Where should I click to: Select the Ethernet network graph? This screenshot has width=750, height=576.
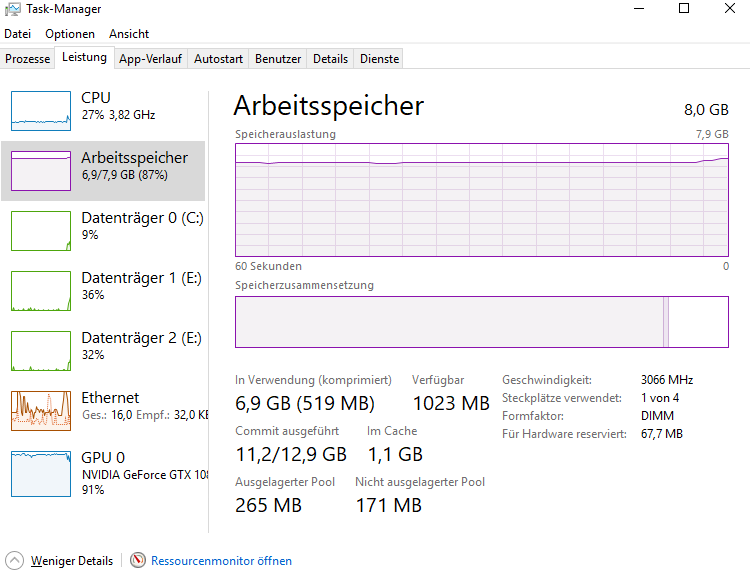pyautogui.click(x=41, y=410)
